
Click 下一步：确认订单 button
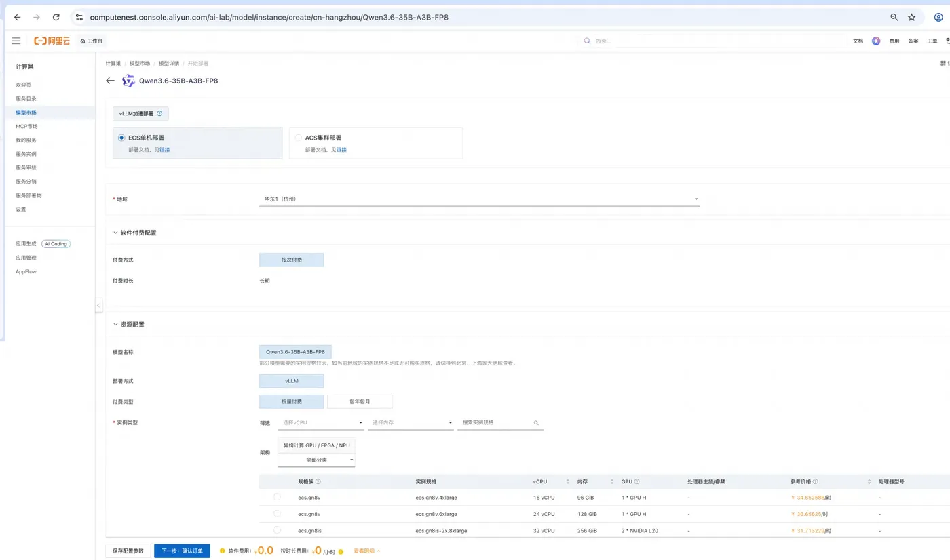click(x=182, y=551)
